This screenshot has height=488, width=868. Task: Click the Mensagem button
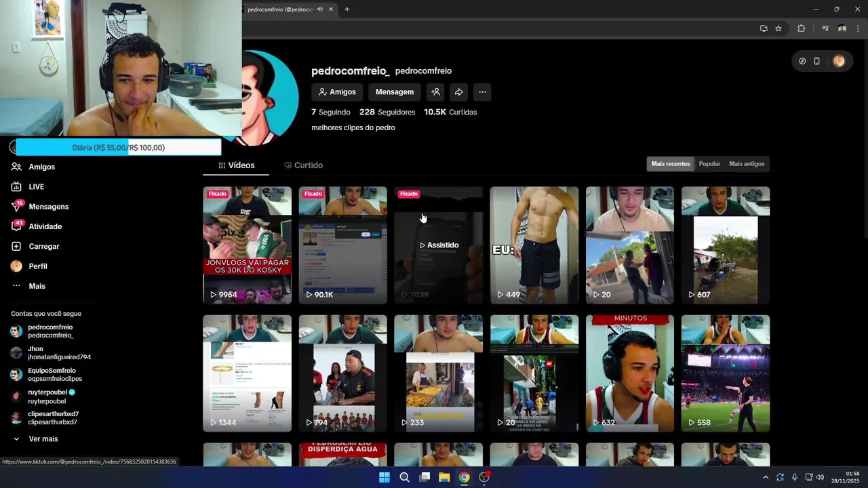(395, 92)
